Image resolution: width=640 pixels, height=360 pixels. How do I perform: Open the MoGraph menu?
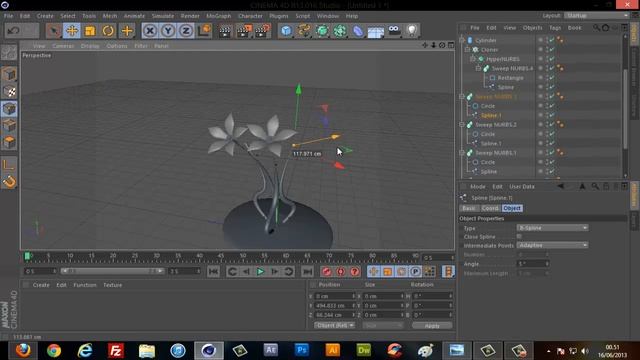218,16
